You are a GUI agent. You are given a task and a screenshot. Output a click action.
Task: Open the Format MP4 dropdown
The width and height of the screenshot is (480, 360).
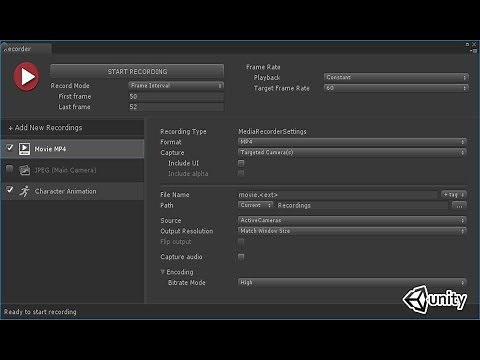point(352,142)
